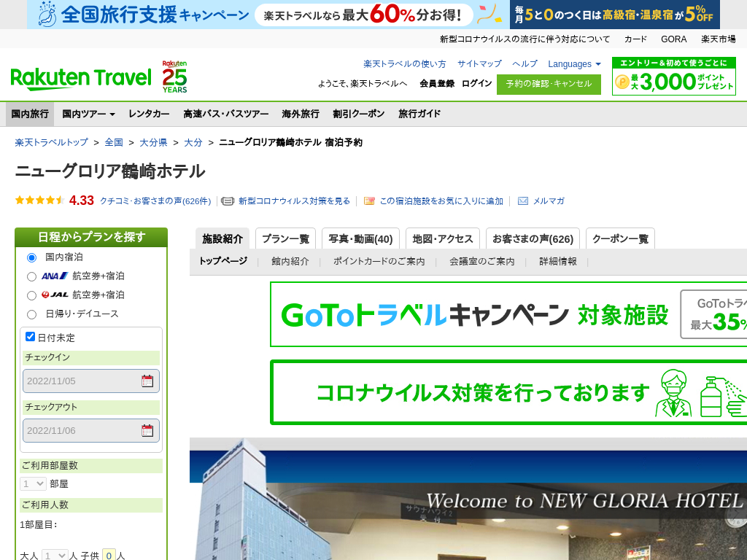The height and width of the screenshot is (560, 747).
Task: Click the 全国 breadcrumb link
Action: 114,142
